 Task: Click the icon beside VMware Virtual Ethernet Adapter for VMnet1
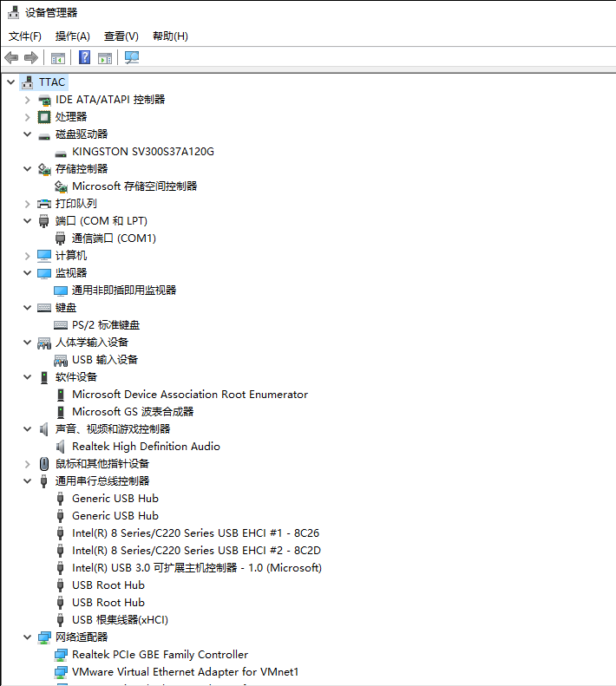(x=61, y=672)
